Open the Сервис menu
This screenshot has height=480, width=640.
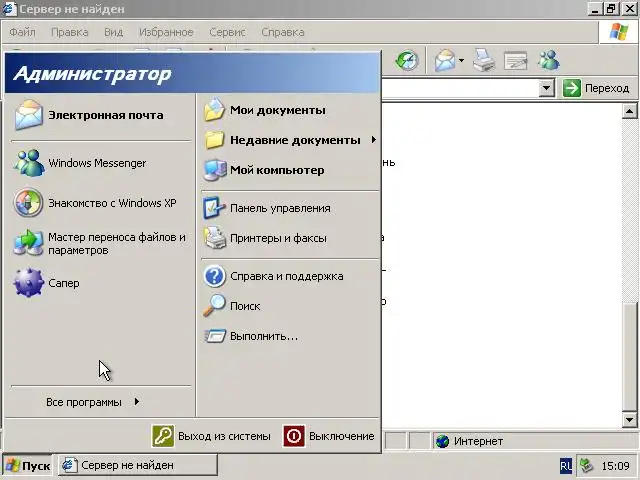[x=227, y=32]
